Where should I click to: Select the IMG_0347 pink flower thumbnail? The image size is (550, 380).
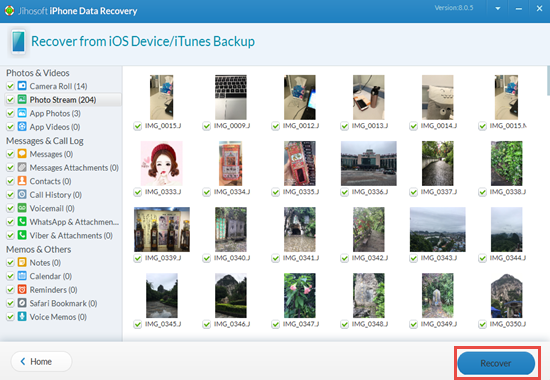point(300,295)
